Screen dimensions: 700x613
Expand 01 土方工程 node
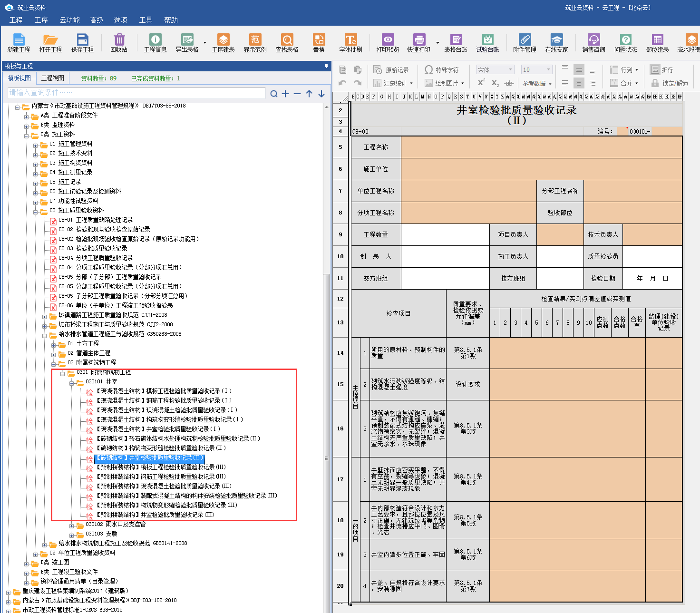[x=54, y=345]
